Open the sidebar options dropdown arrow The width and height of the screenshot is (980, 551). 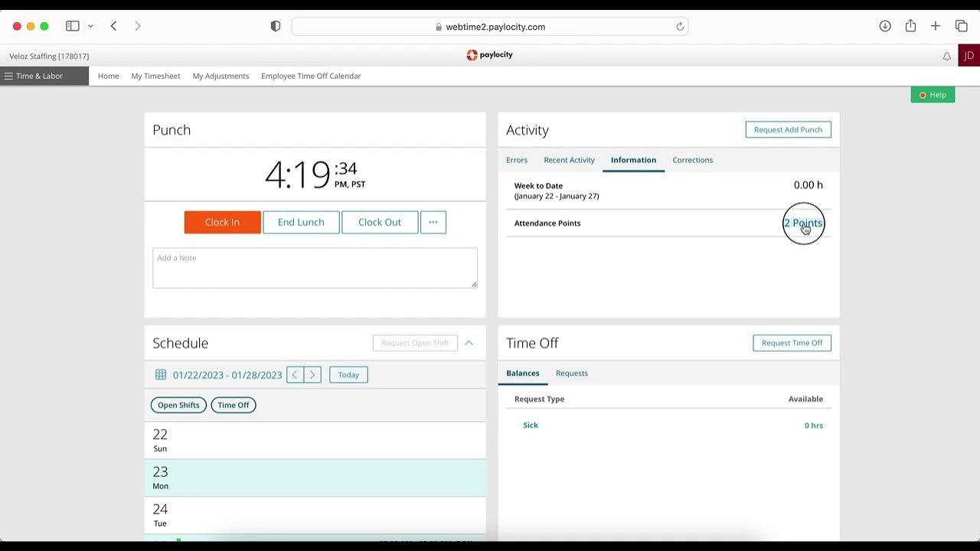point(90,26)
